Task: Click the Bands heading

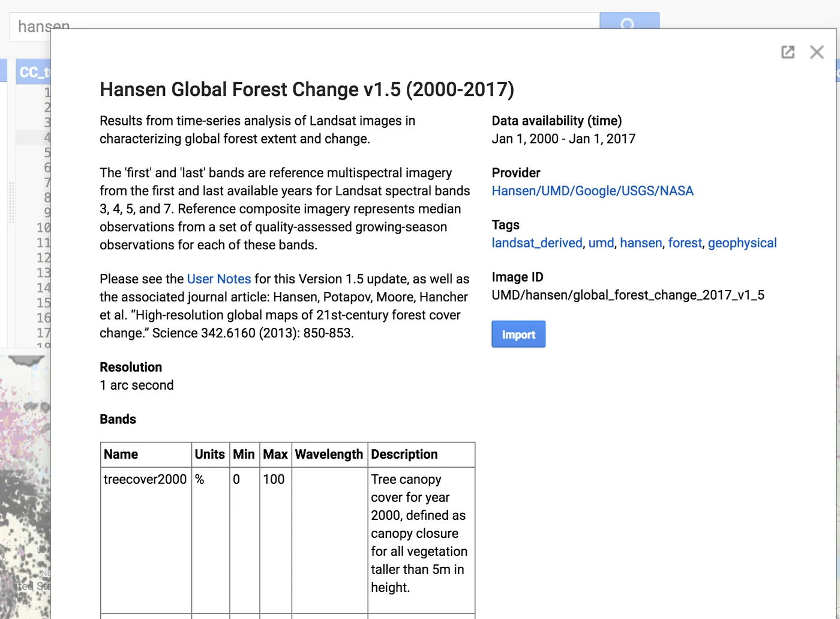Action: coord(118,419)
